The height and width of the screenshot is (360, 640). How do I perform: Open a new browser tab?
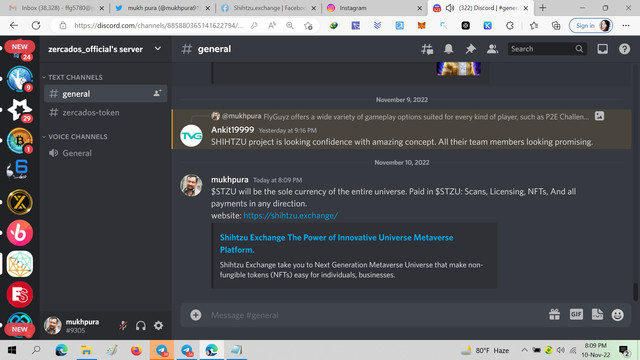click(542, 8)
